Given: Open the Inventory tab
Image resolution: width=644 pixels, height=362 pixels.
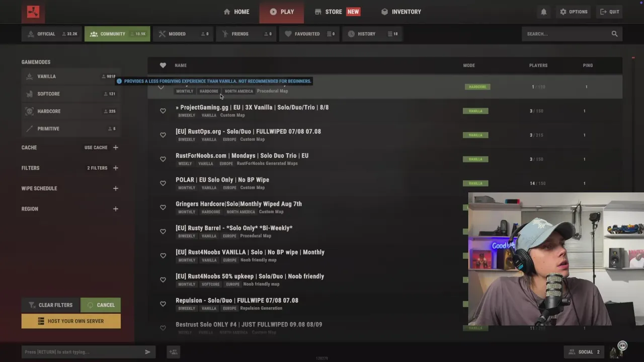Looking at the screenshot, I should [401, 12].
